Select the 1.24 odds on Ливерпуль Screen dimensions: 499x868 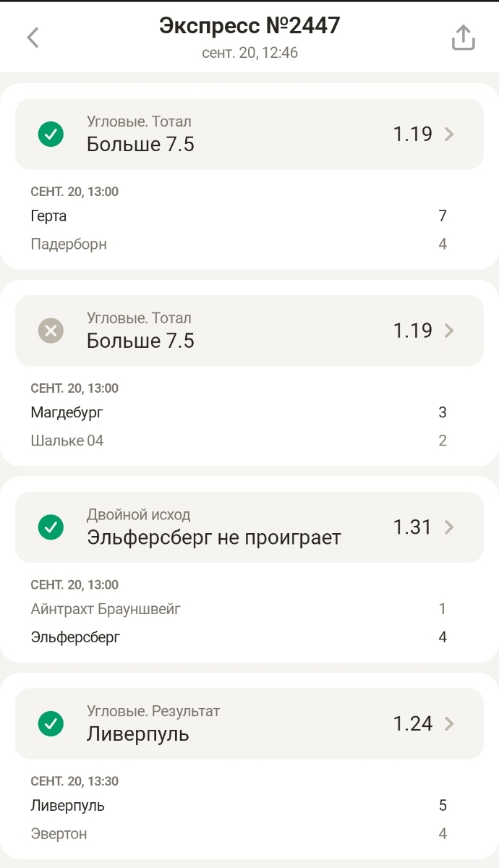(412, 723)
